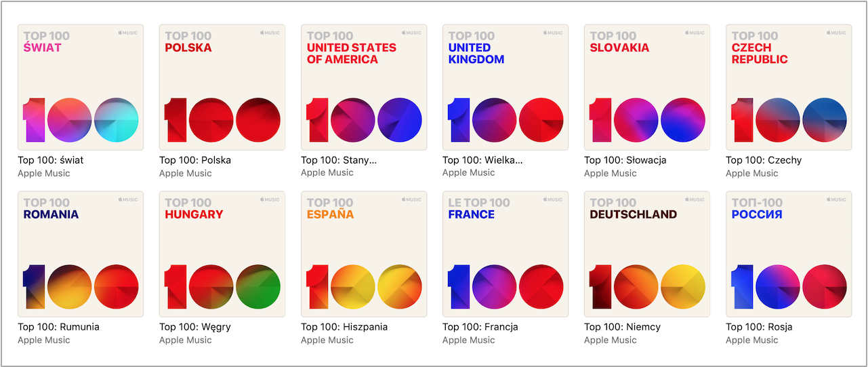Open the "Top 100: Węgry" title link
This screenshot has width=868, height=367.
pos(195,327)
